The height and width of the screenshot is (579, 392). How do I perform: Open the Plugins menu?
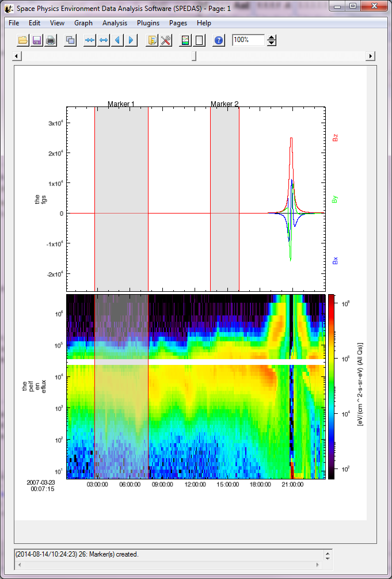148,23
